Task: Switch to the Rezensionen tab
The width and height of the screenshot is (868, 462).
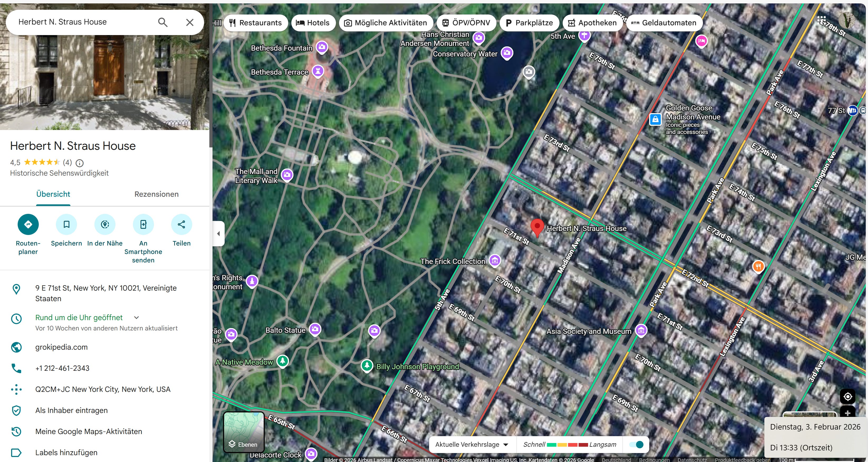Action: (x=156, y=194)
